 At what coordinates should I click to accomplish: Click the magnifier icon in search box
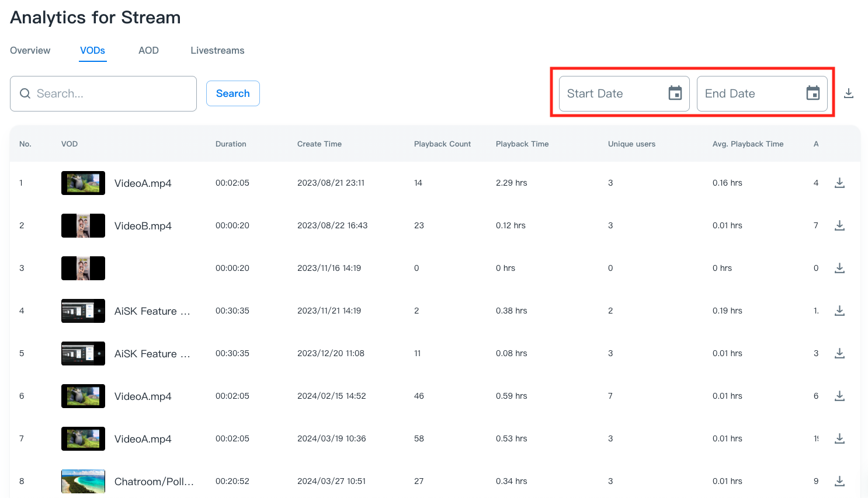tap(25, 93)
